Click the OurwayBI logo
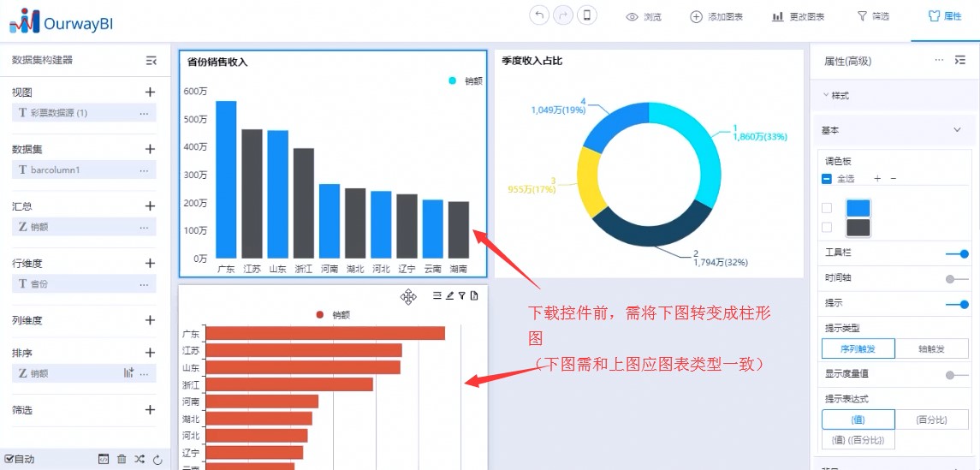 pos(61,22)
